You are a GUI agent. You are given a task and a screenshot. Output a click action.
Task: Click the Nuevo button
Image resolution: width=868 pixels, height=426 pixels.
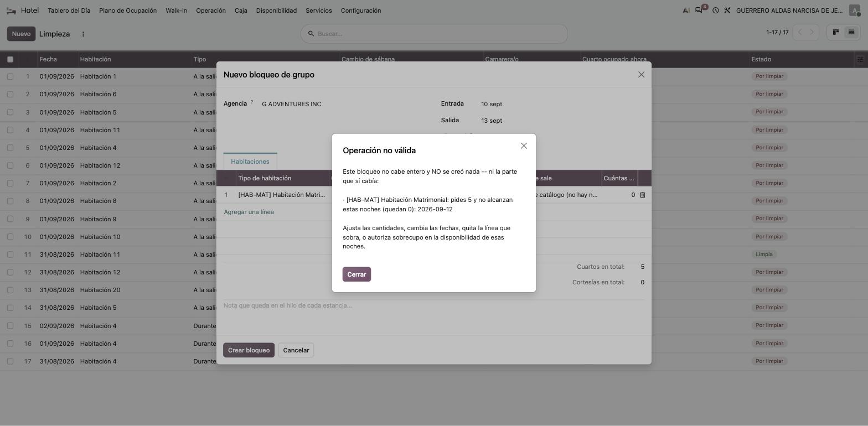[21, 34]
